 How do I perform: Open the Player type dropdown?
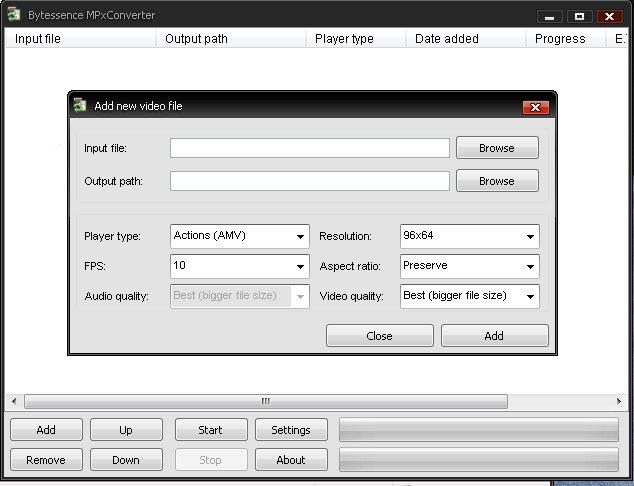pos(240,236)
